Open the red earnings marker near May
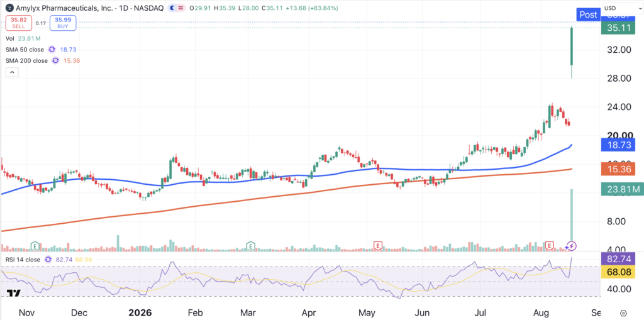 pos(377,246)
